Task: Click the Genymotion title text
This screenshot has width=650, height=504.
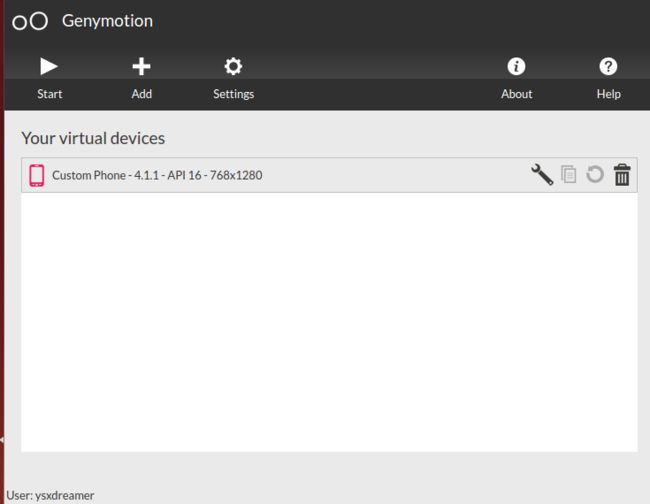Action: pos(107,21)
